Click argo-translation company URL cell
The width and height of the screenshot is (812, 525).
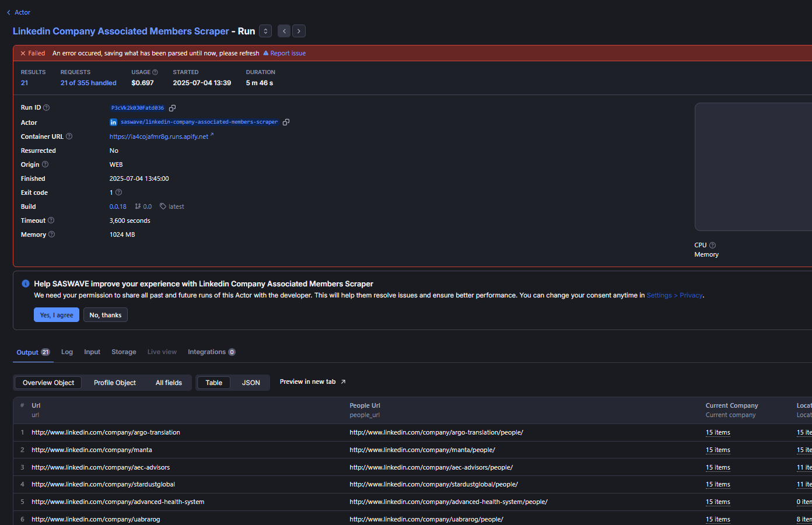(x=106, y=432)
